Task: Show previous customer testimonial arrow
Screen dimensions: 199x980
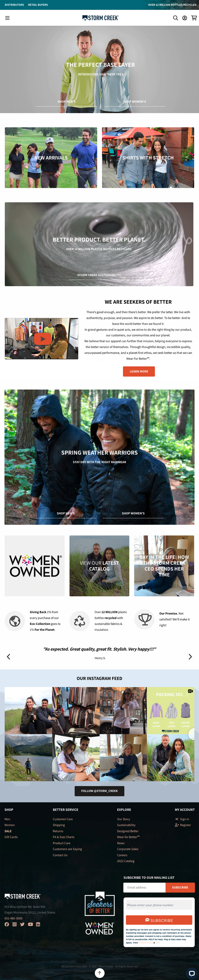Action: 8,657
